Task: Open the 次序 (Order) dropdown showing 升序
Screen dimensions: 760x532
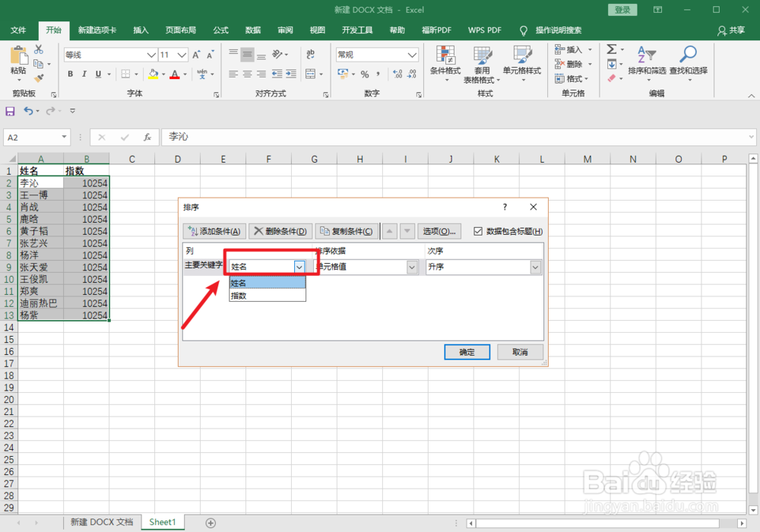Action: (534, 267)
